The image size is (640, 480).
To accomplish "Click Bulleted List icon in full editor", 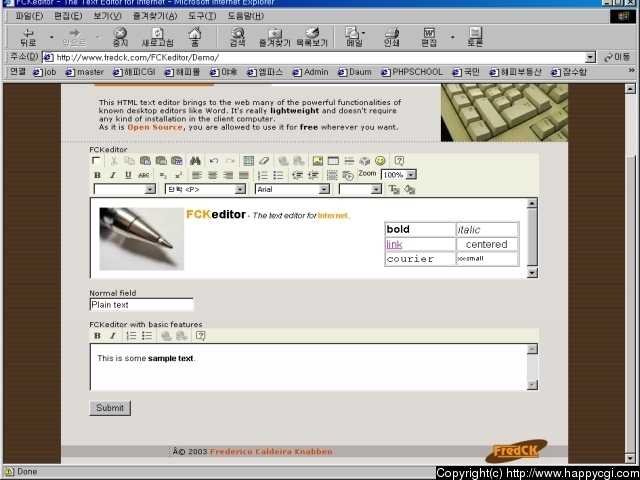I will pos(278,175).
